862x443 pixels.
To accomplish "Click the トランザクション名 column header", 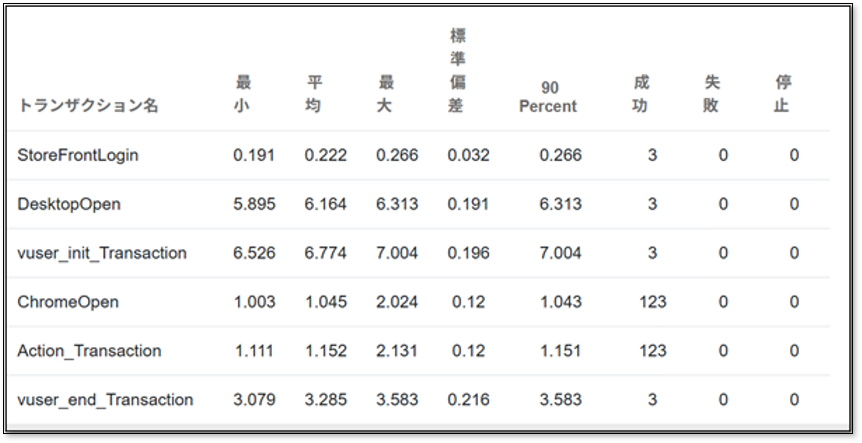I will (x=88, y=106).
